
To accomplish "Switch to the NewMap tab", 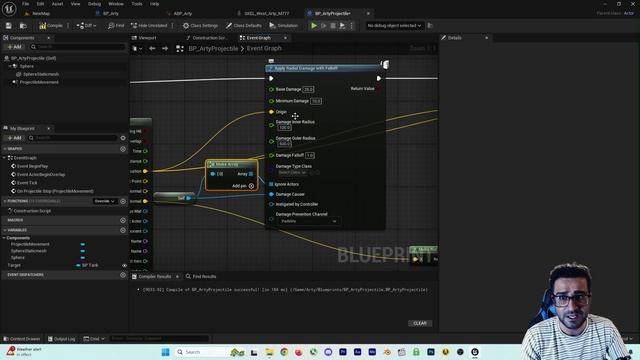I will [41, 13].
